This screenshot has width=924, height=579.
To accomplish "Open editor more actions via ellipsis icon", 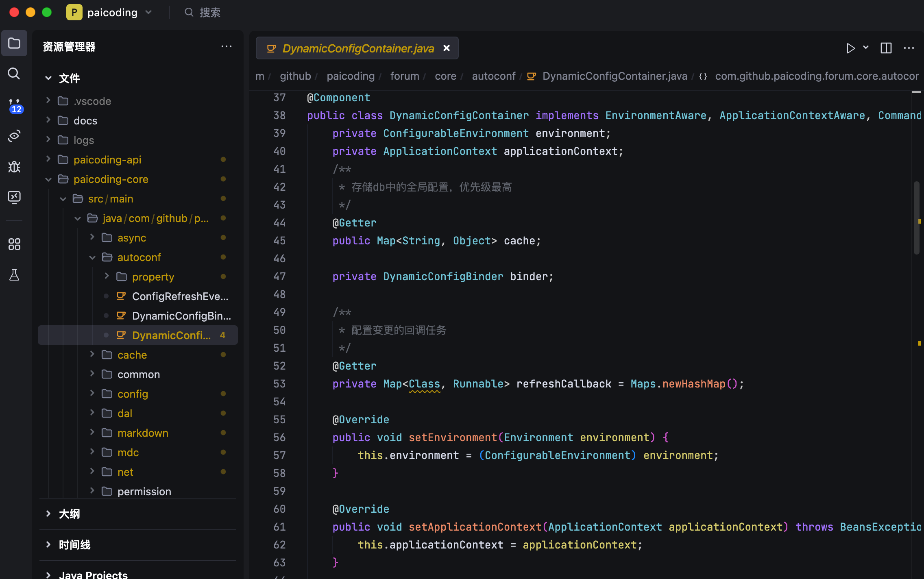I will 909,48.
